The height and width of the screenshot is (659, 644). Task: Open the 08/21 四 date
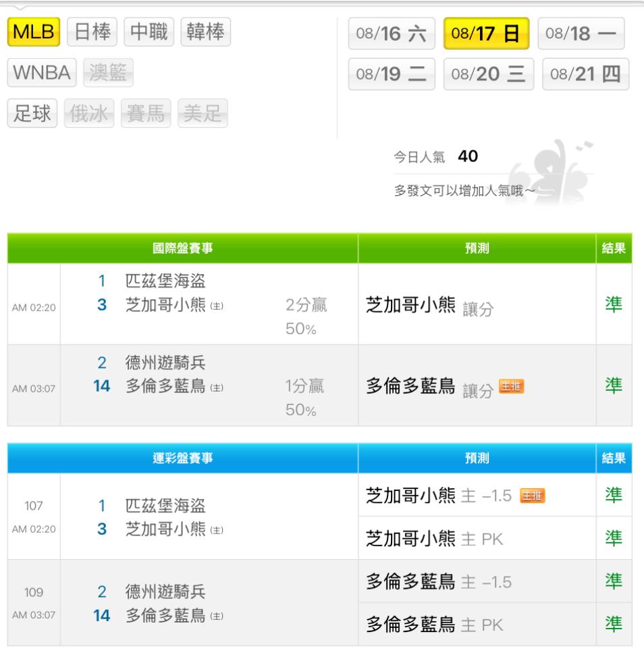tap(585, 74)
